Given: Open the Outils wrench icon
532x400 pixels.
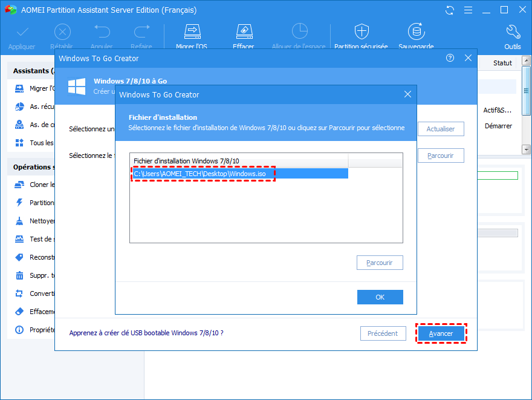Looking at the screenshot, I should 513,32.
